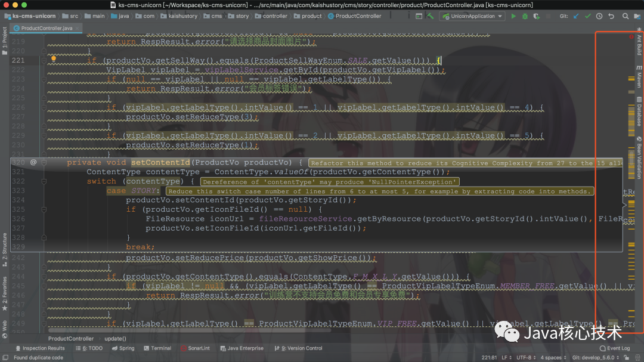Open Git branch develop_5.6.0 menu
Viewport: 644px width, 362px height.
tap(595, 357)
